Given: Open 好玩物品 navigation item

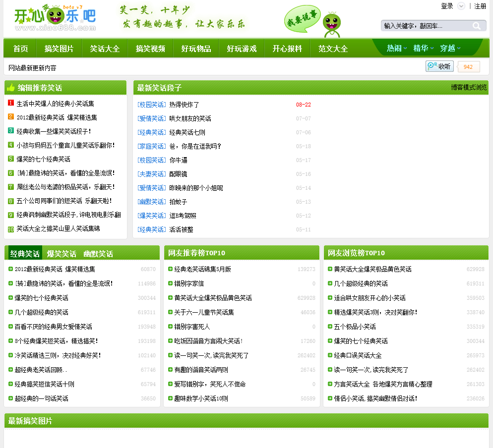Looking at the screenshot, I should [196, 49].
